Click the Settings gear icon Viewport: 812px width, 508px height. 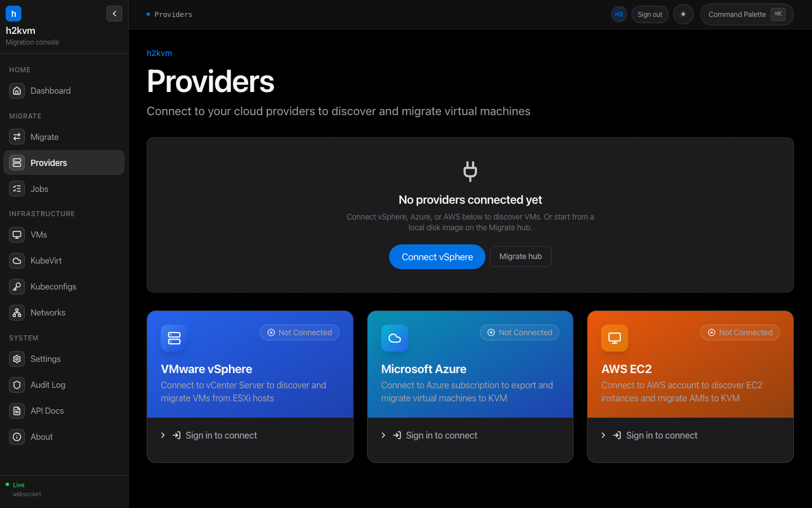[17, 359]
